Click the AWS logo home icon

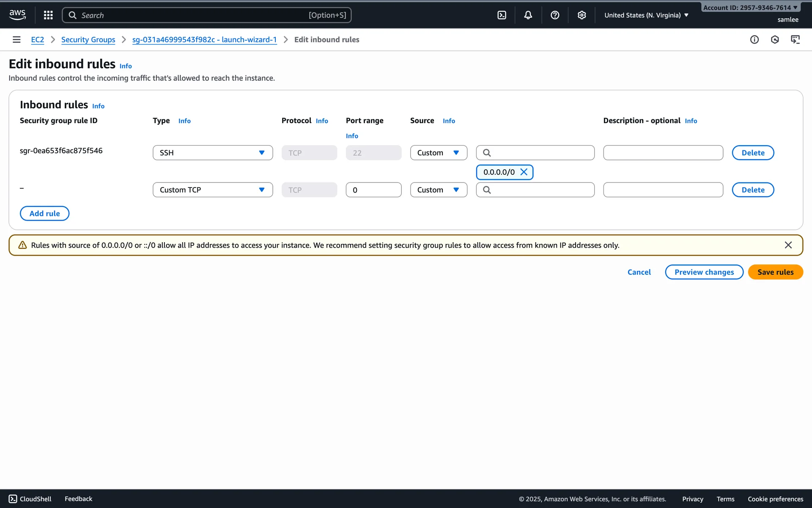(17, 15)
